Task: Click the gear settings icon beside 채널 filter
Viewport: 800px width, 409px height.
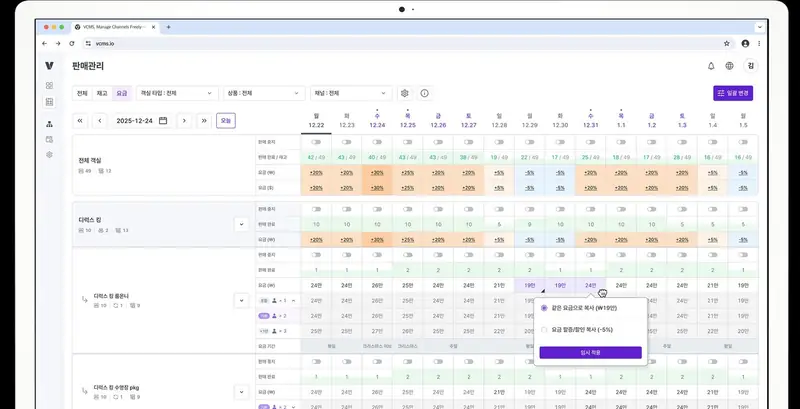Action: click(405, 93)
